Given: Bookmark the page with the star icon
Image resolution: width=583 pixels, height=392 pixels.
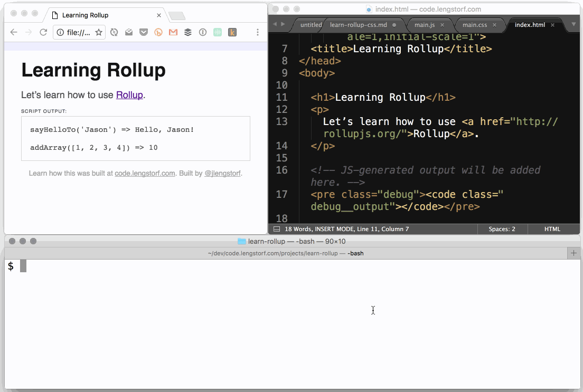Looking at the screenshot, I should (x=99, y=32).
